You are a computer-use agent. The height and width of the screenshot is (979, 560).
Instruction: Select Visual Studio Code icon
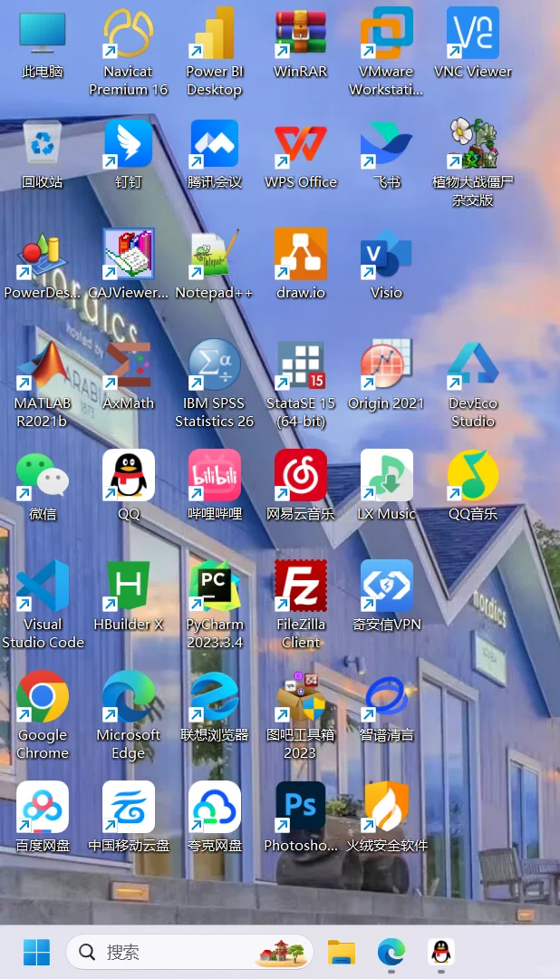[x=43, y=586]
